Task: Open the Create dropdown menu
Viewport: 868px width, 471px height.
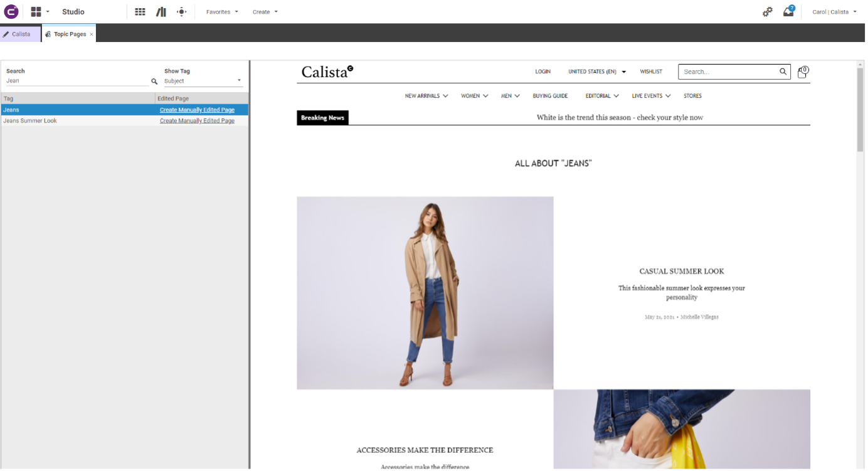Action: tap(265, 12)
